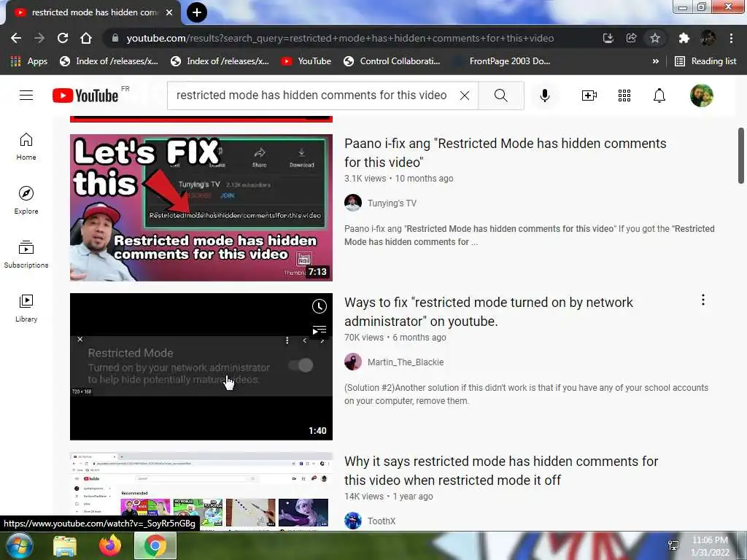Open the Chrome profile avatar
Viewport: 747px width, 560px height.
(708, 38)
